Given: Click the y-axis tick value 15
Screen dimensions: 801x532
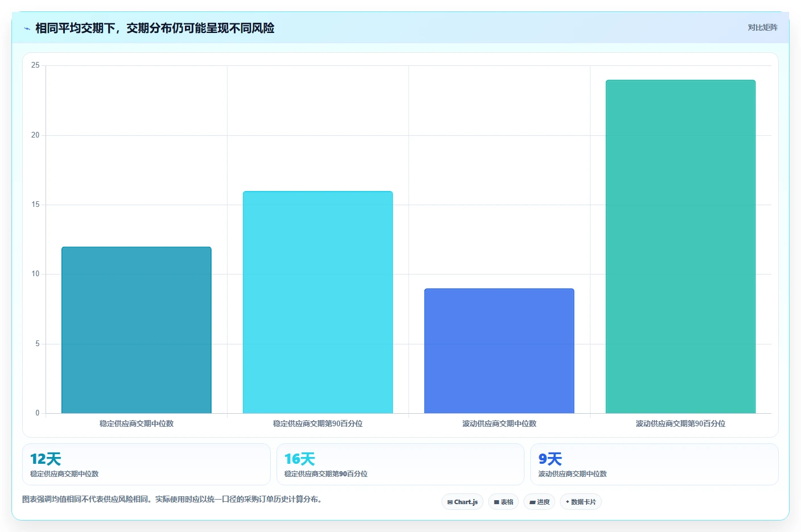Looking at the screenshot, I should (36, 205).
